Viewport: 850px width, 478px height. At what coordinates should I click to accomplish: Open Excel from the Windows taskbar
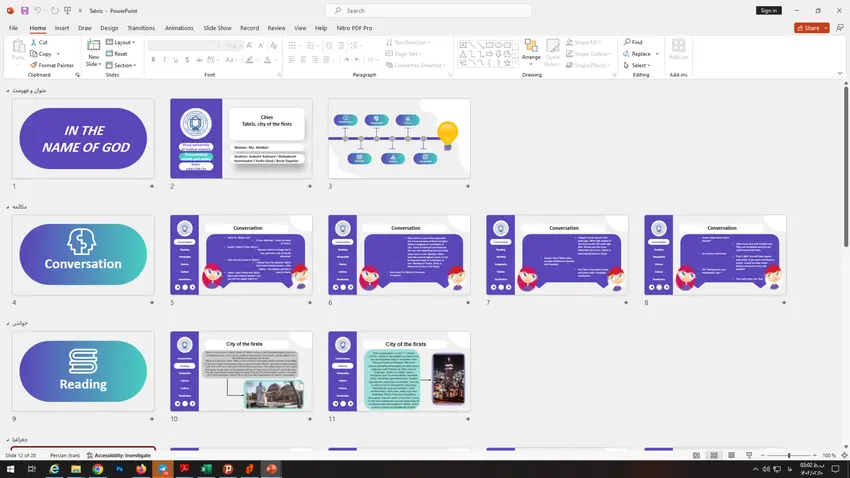coord(205,468)
